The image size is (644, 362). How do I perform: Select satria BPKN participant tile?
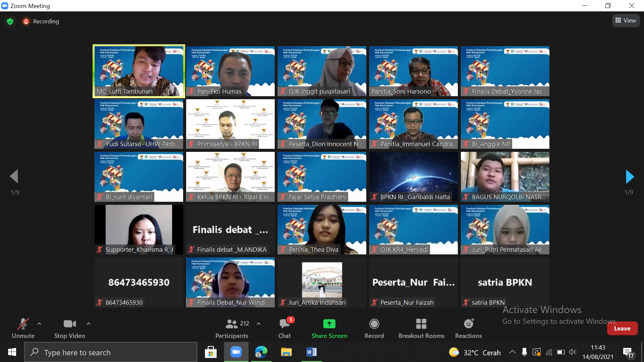(x=505, y=282)
